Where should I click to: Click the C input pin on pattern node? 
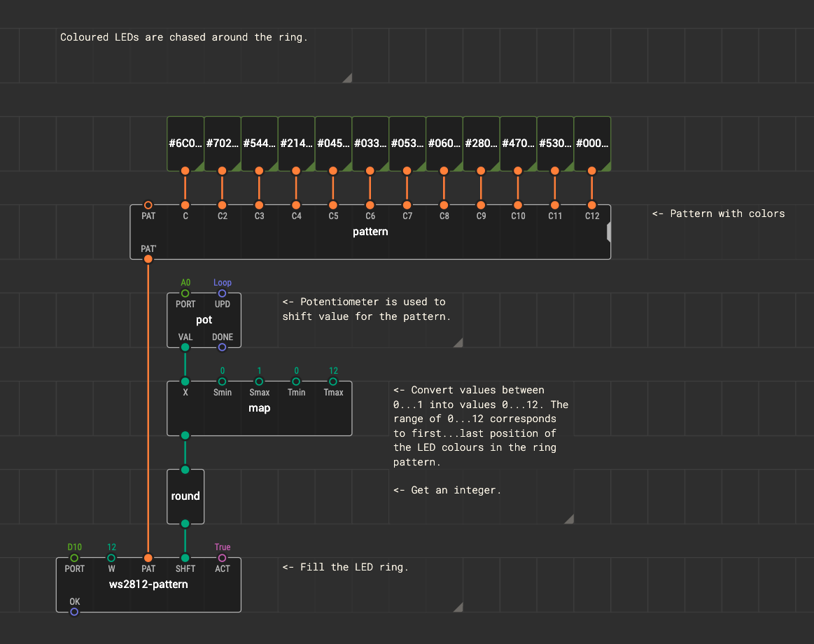[x=185, y=205]
